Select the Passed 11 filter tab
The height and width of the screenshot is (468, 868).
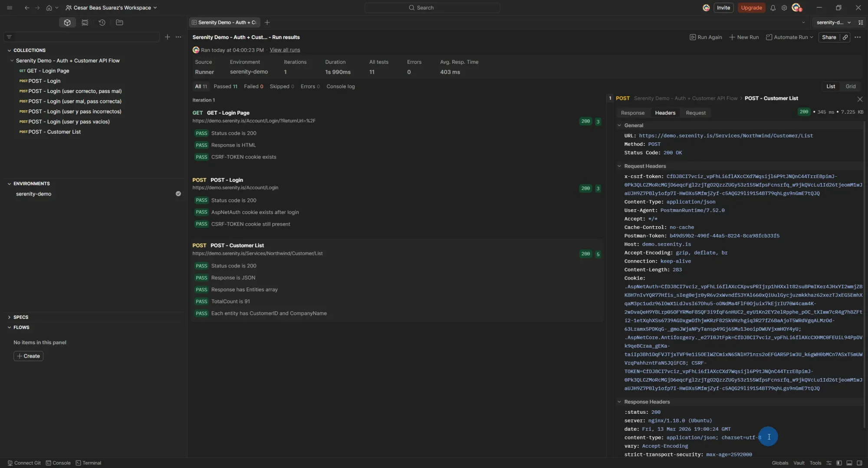point(225,86)
